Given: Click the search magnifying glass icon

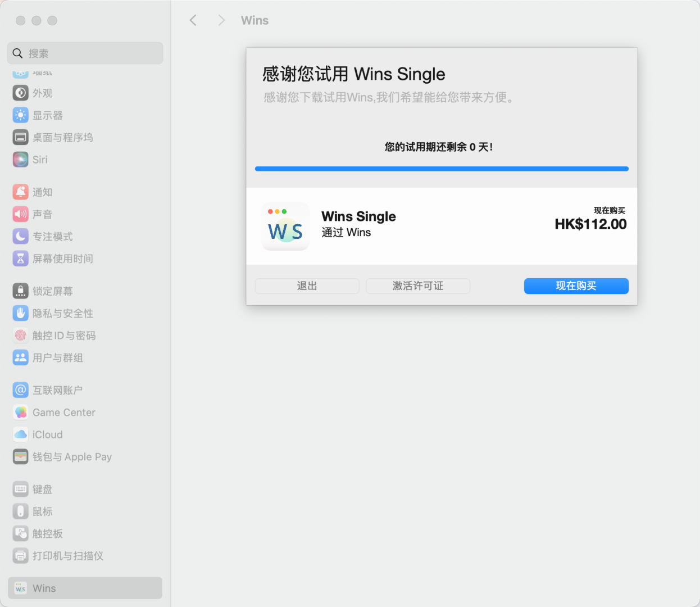Looking at the screenshot, I should (x=17, y=53).
